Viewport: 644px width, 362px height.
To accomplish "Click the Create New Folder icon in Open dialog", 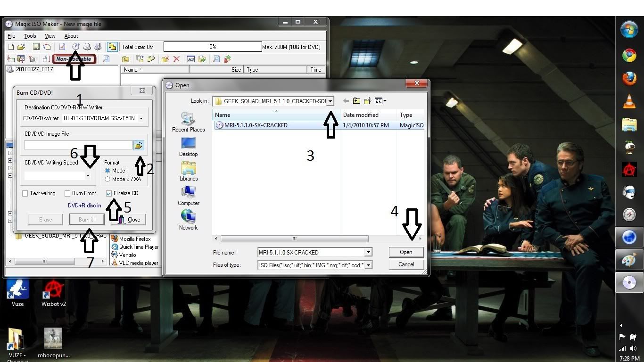I will pos(367,101).
